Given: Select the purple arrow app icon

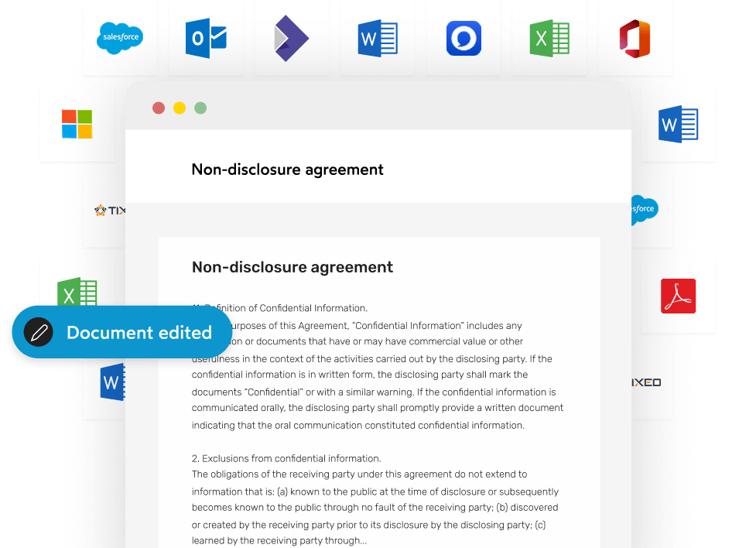Looking at the screenshot, I should click(291, 38).
